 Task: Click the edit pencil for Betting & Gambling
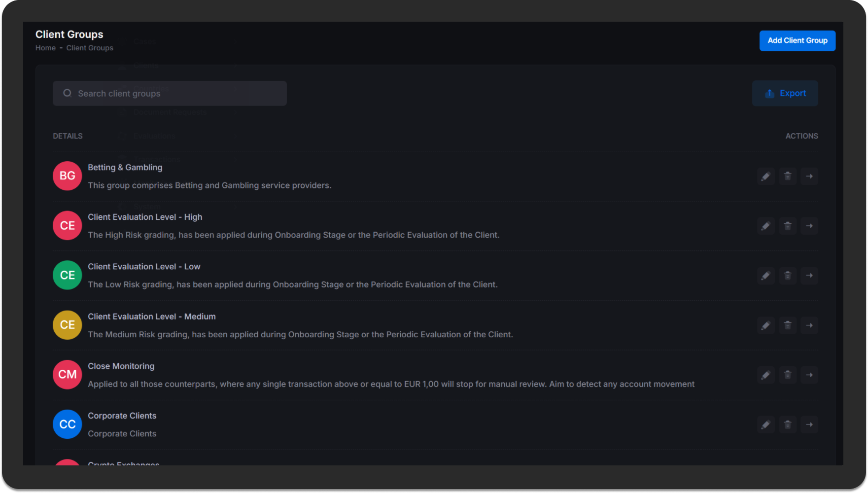coord(765,176)
